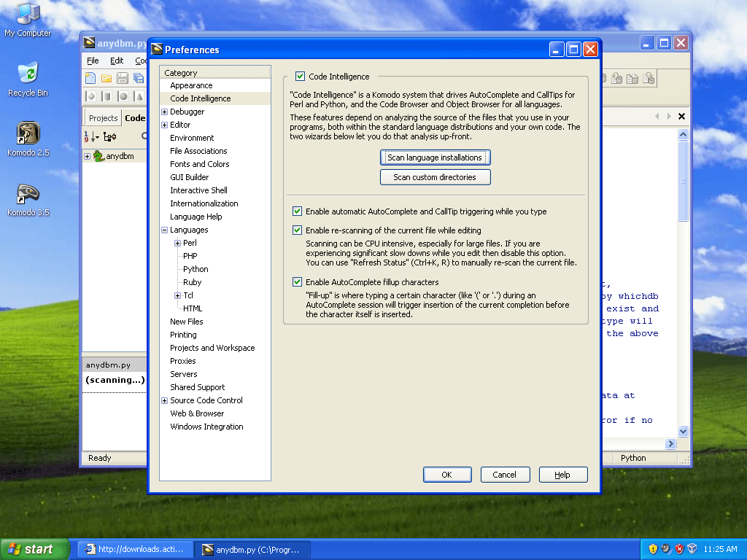Click the Save floppy icon in Komodo toolbar
Screen dimensions: 747x560
[x=123, y=78]
